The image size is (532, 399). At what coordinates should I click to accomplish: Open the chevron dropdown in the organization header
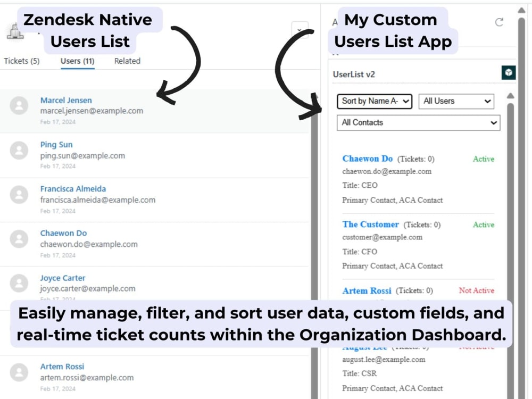[x=300, y=30]
